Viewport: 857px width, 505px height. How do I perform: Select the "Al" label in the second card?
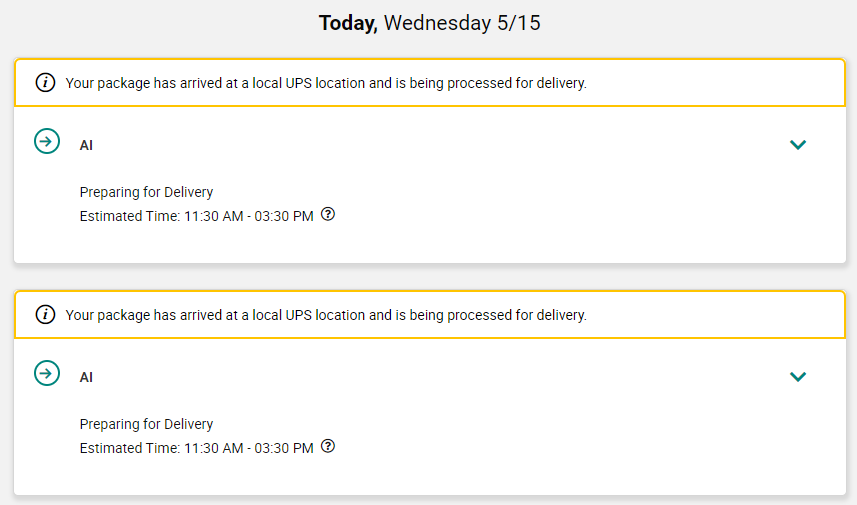point(86,378)
